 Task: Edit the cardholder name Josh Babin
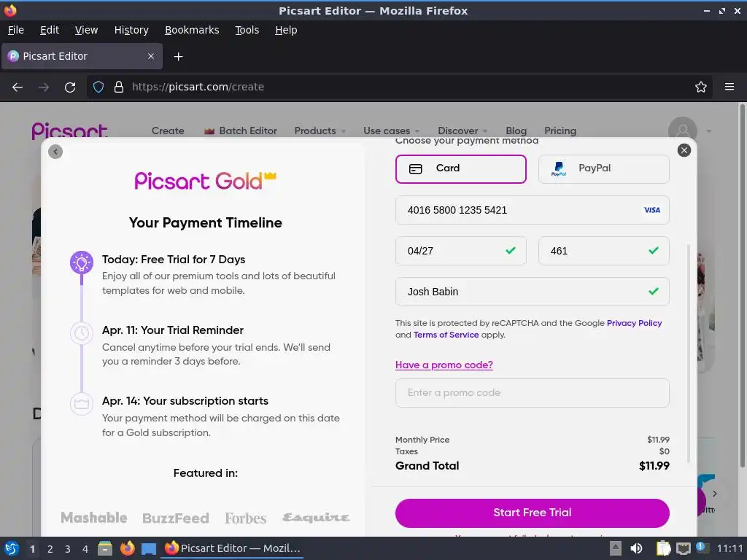click(532, 292)
